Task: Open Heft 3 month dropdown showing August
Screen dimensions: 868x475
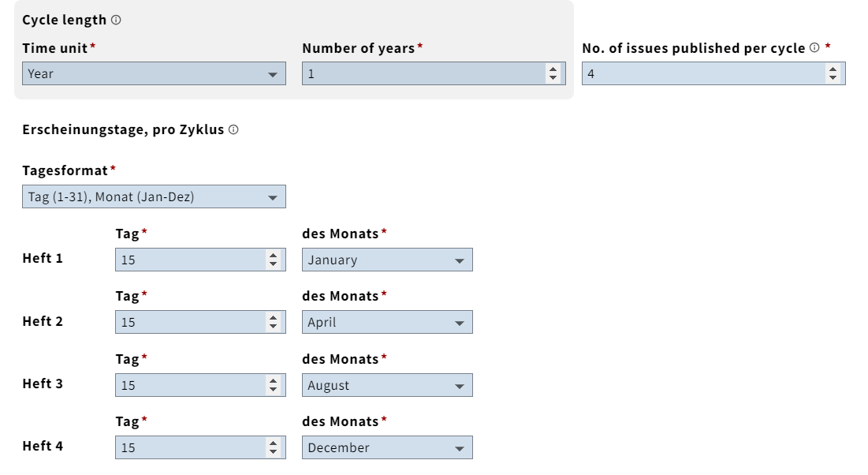Action: pyautogui.click(x=387, y=385)
